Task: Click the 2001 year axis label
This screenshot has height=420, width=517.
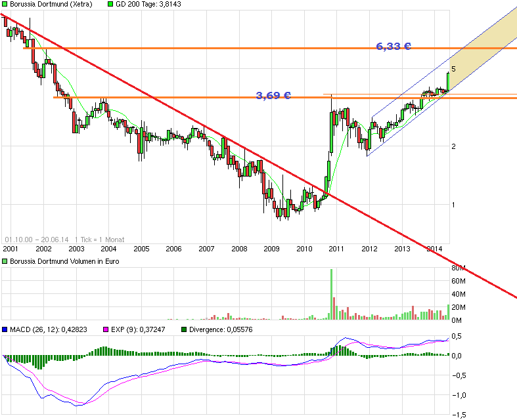Action: pos(11,249)
